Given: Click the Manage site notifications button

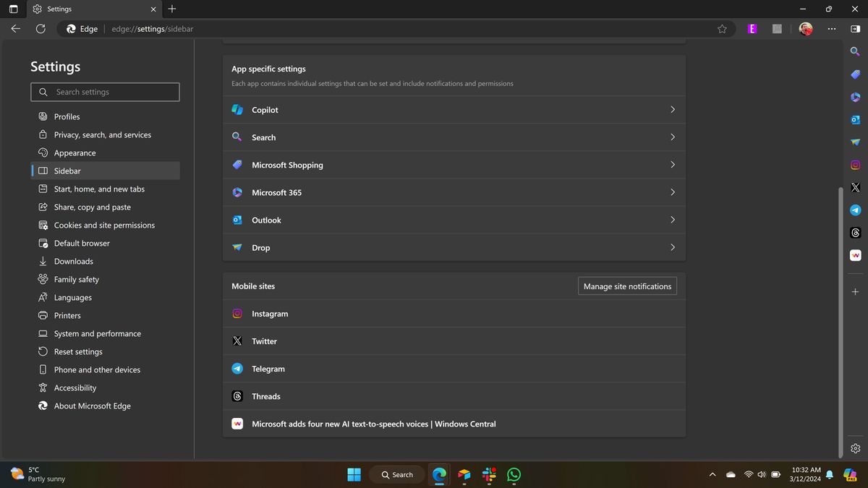Looking at the screenshot, I should click(x=626, y=286).
